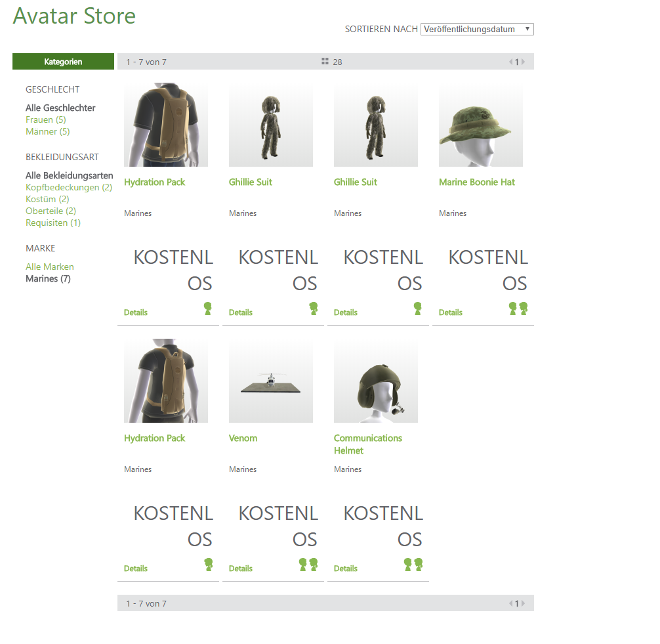Open Details for Venom
Image resolution: width=660 pixels, height=644 pixels.
pos(240,569)
